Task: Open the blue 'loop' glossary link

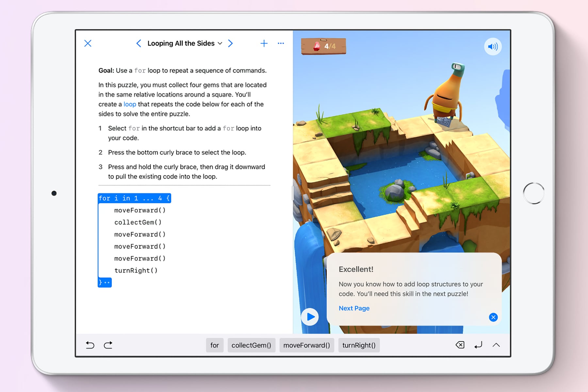Action: coord(130,104)
